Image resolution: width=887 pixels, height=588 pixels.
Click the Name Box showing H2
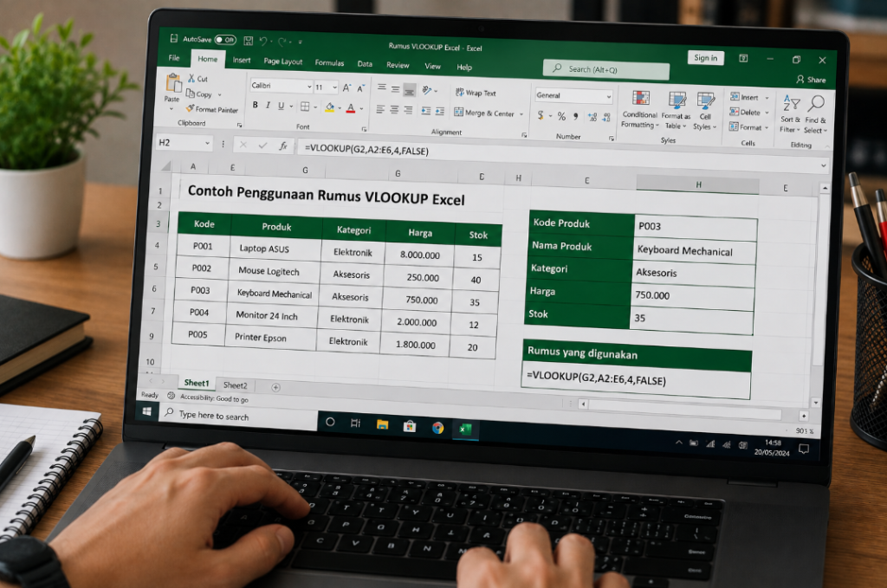tap(185, 143)
